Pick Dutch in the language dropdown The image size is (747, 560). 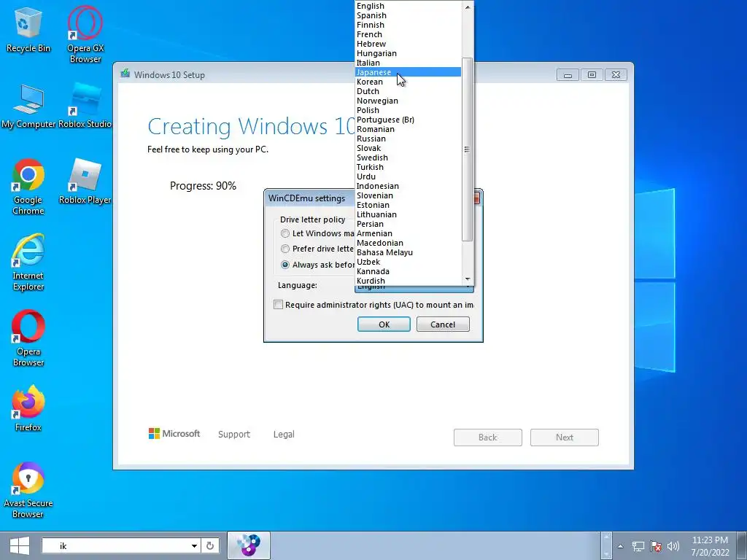(x=408, y=91)
